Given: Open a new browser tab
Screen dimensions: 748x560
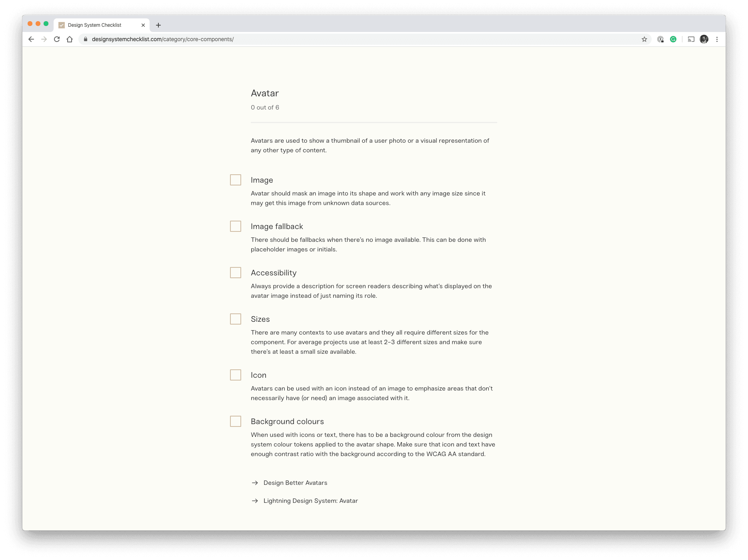Looking at the screenshot, I should 158,25.
